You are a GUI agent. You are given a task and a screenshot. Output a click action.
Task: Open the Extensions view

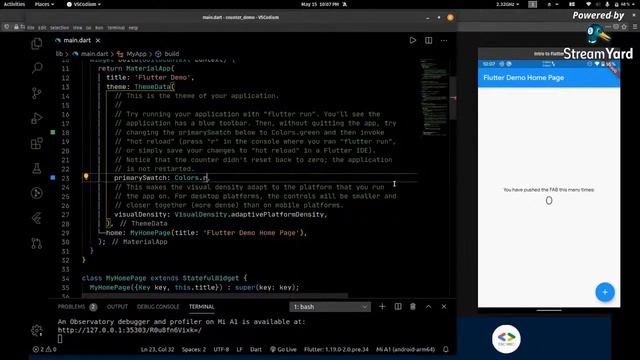coord(37,143)
